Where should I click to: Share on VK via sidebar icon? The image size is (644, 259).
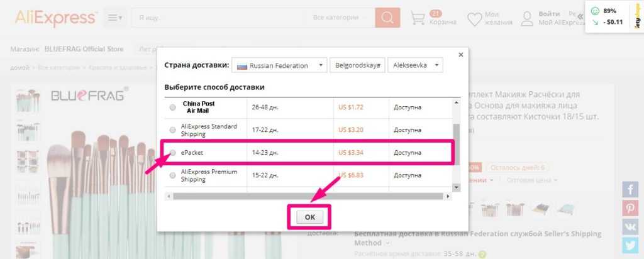(631, 227)
